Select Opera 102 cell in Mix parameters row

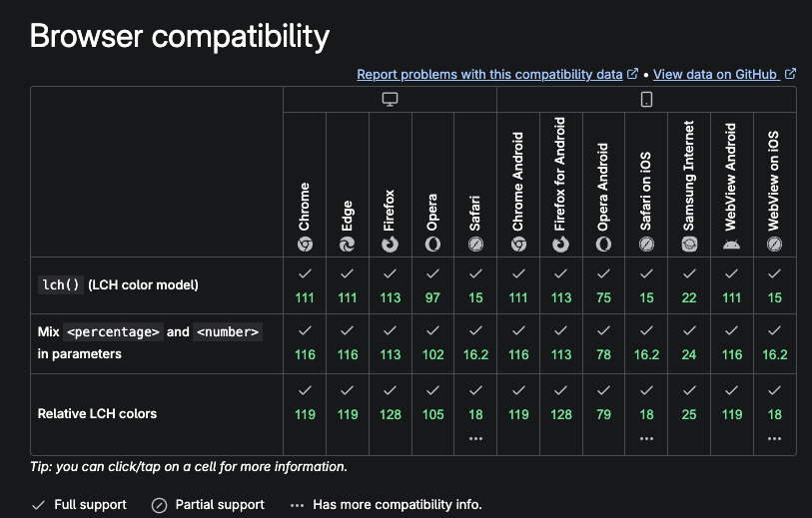tap(432, 343)
